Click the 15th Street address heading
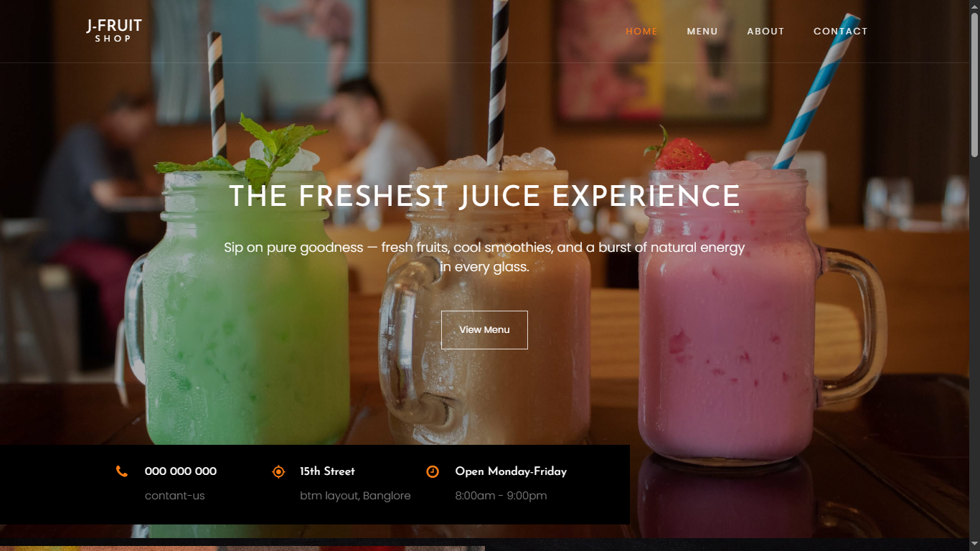Screen dimensions: 980x551 [327, 471]
